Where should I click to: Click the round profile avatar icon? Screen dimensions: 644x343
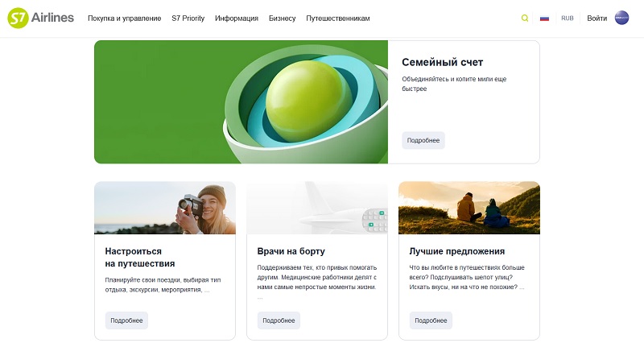pos(621,18)
